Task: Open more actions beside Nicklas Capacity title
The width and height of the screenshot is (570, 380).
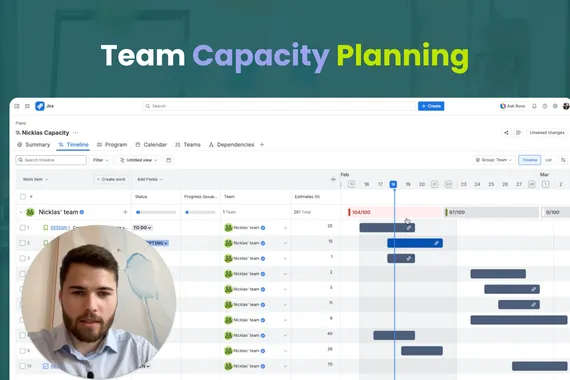Action: (75, 133)
